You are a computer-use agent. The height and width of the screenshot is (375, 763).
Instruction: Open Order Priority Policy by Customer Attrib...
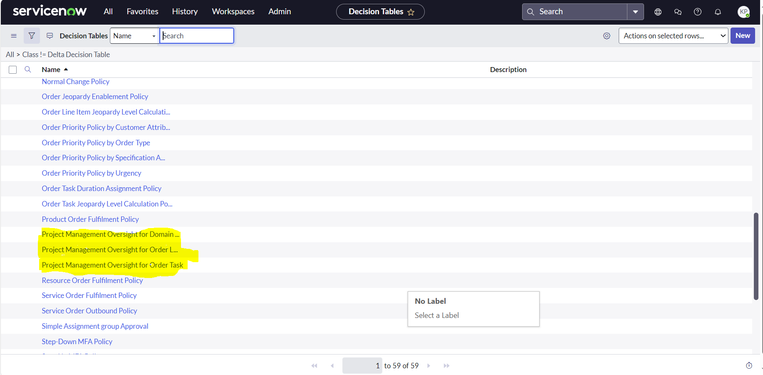(106, 127)
